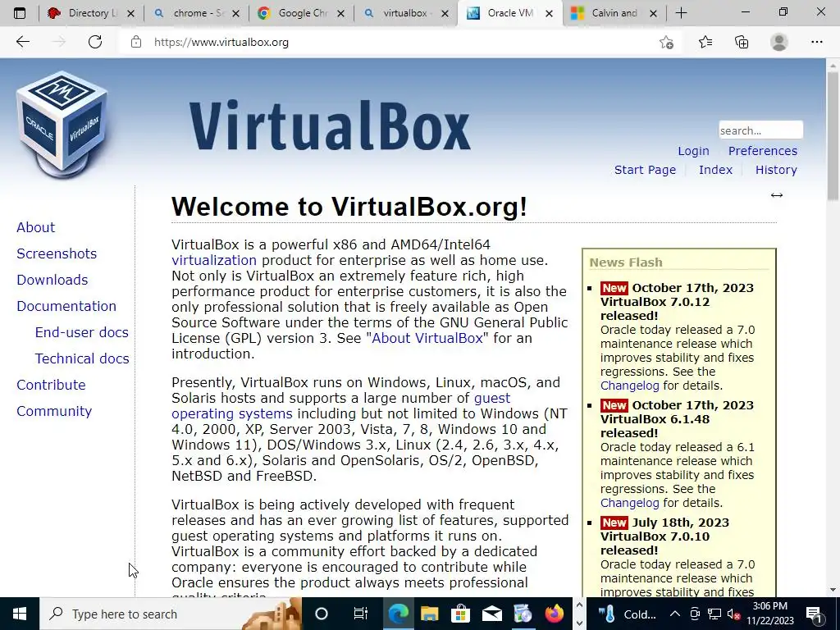Go to Start Page link
Image resolution: width=840 pixels, height=630 pixels.
coord(645,170)
